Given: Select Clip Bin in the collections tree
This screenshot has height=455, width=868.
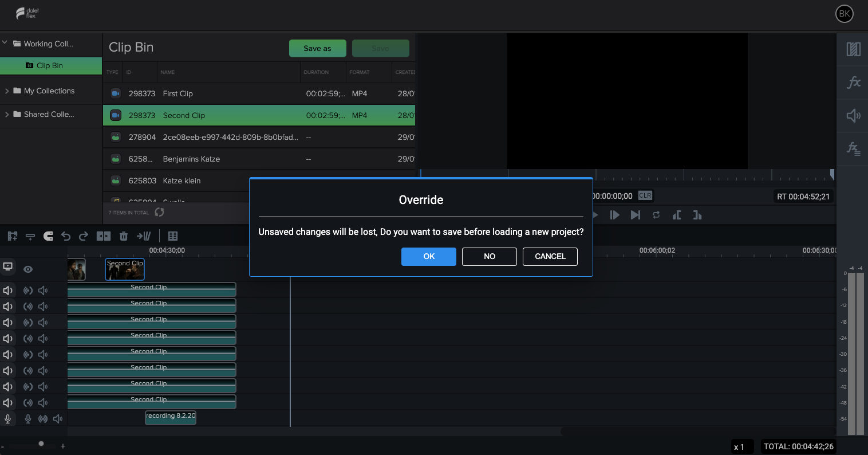Looking at the screenshot, I should pos(51,65).
